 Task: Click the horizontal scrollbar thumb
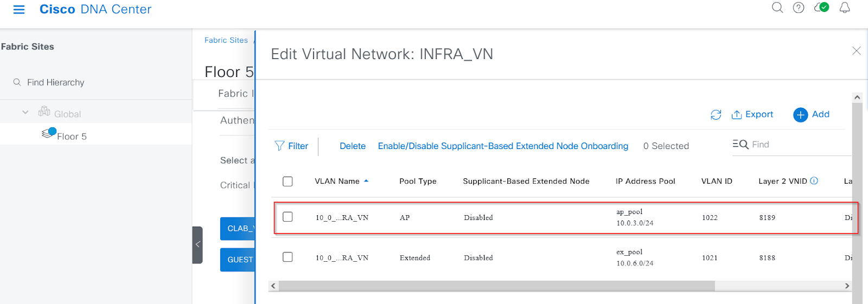[496, 286]
